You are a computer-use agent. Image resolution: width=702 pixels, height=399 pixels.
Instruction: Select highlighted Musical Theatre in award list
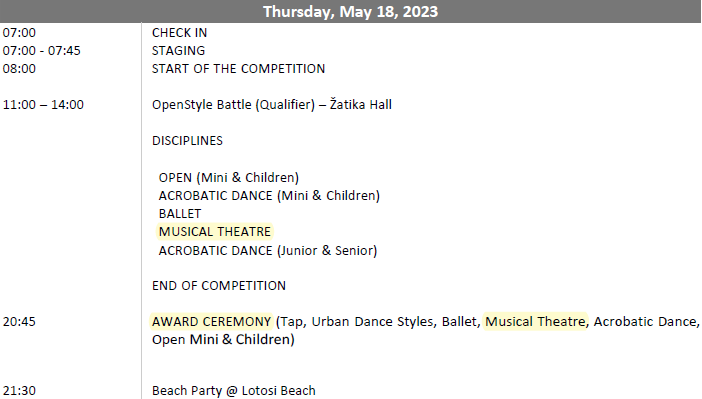click(x=535, y=322)
